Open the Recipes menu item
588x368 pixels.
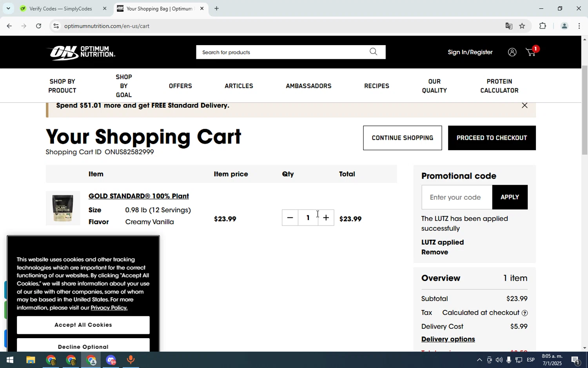pos(377,86)
